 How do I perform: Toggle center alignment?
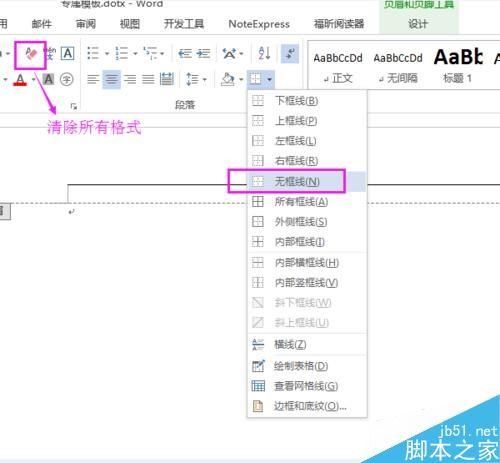pyautogui.click(x=112, y=79)
